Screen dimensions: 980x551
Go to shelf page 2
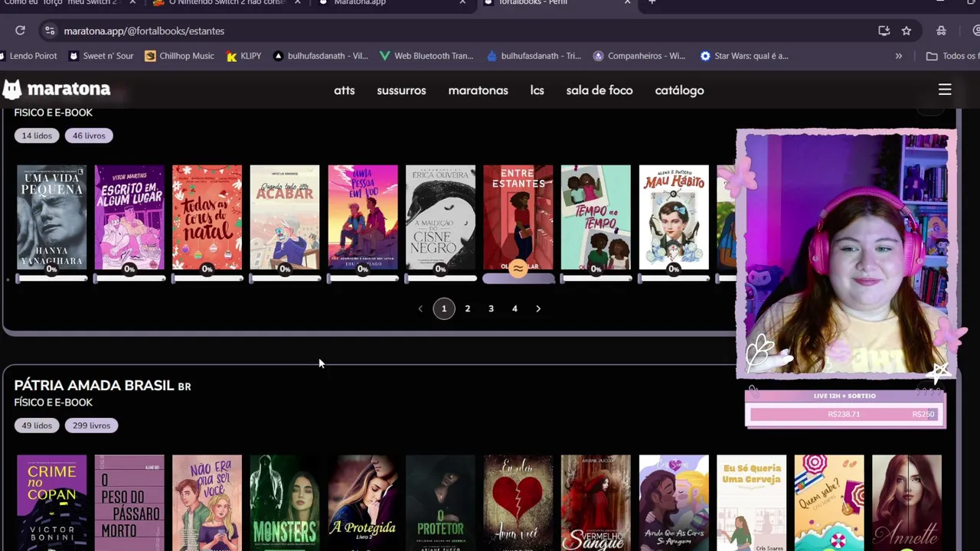(x=468, y=308)
